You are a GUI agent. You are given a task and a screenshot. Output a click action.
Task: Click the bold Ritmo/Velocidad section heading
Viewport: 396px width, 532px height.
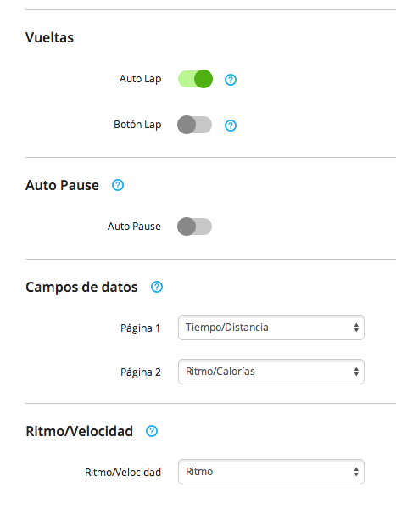coord(80,431)
